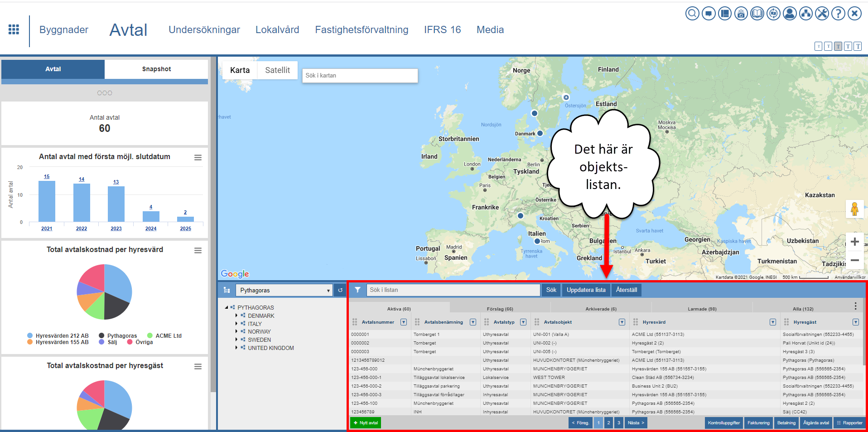868x432 pixels.
Task: Open the Avtalsnummer column filter dropdown
Action: (x=404, y=322)
